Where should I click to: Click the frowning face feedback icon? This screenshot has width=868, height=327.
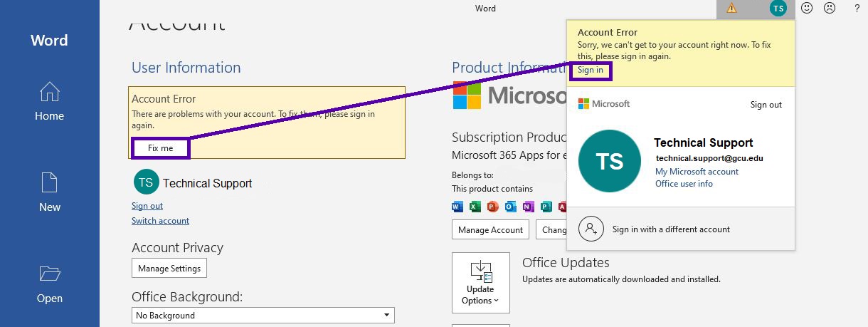[x=829, y=9]
